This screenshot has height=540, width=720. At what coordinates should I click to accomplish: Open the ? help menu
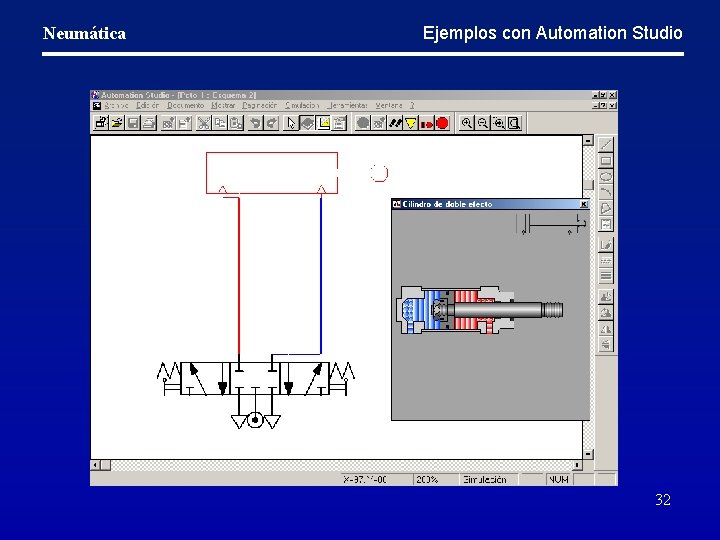pos(412,106)
